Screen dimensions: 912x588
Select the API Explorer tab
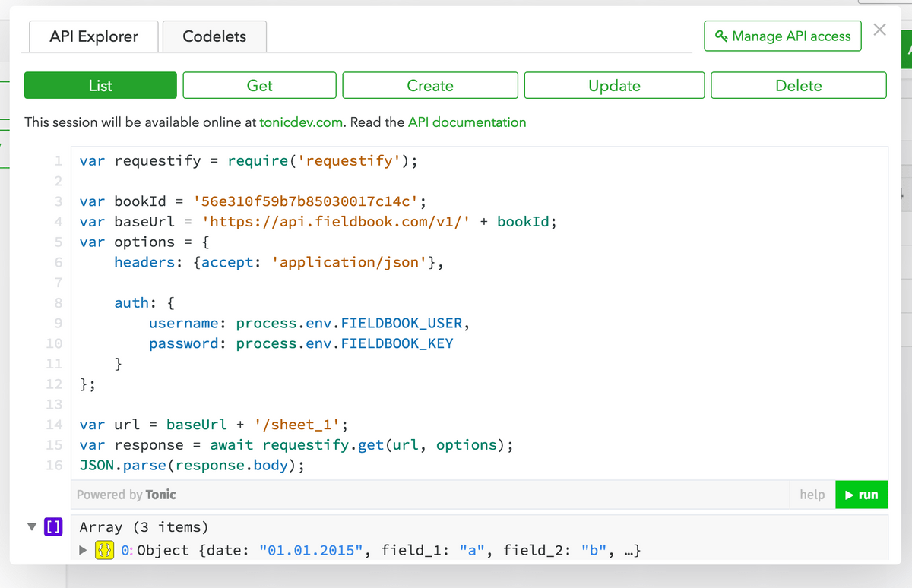[93, 36]
